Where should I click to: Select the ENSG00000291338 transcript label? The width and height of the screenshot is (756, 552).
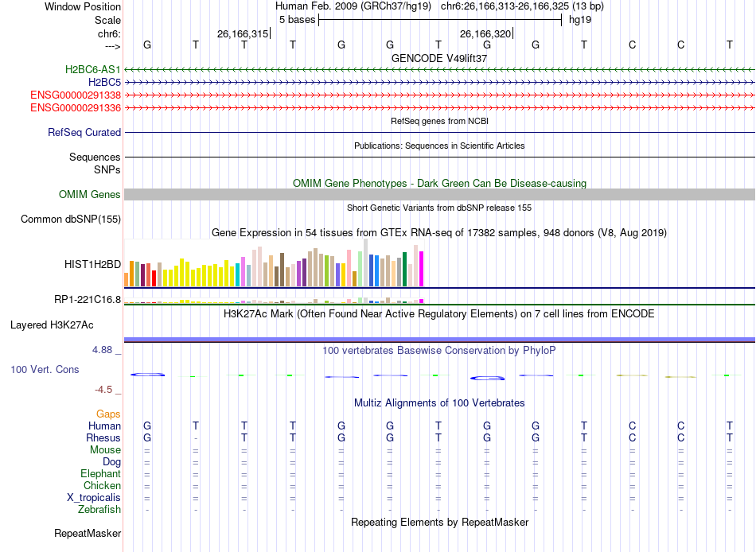click(76, 95)
